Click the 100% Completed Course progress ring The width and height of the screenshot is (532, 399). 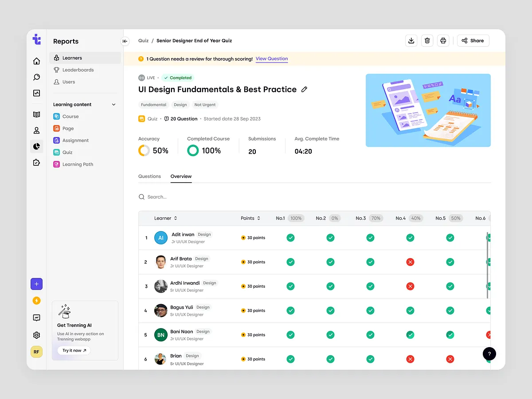coord(193,151)
